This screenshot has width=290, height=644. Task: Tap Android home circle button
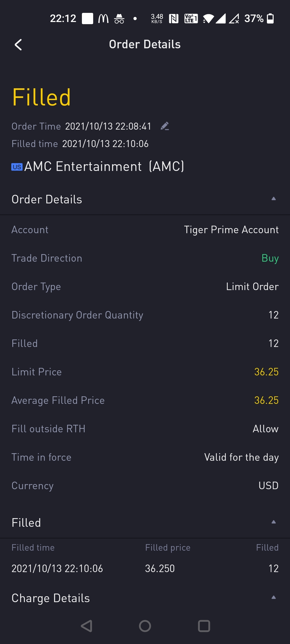[145, 626]
